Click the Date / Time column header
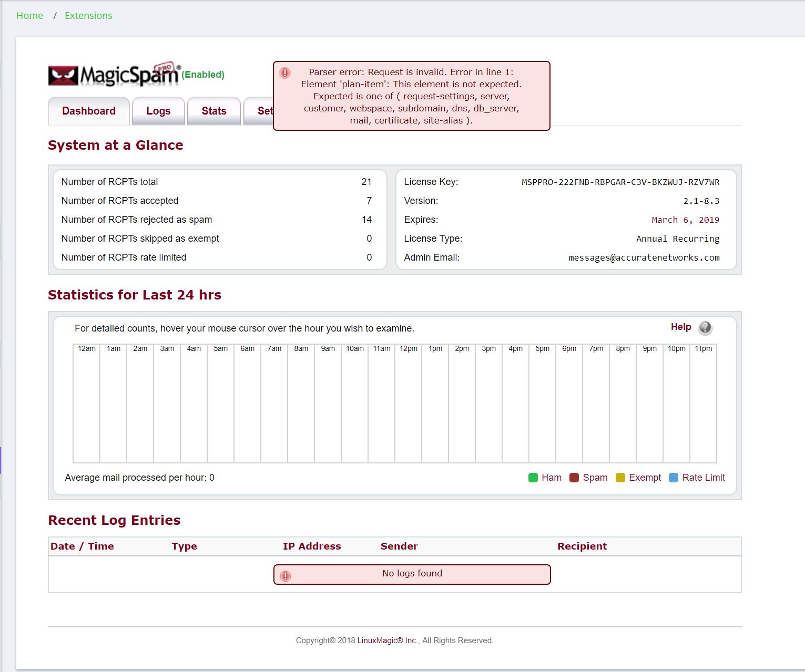The image size is (805, 672). click(x=82, y=546)
